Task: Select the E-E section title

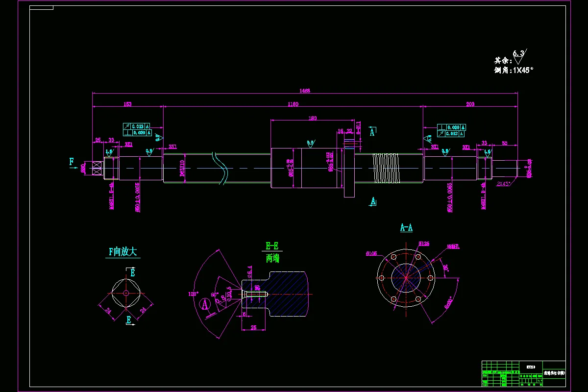Action: 272,246
